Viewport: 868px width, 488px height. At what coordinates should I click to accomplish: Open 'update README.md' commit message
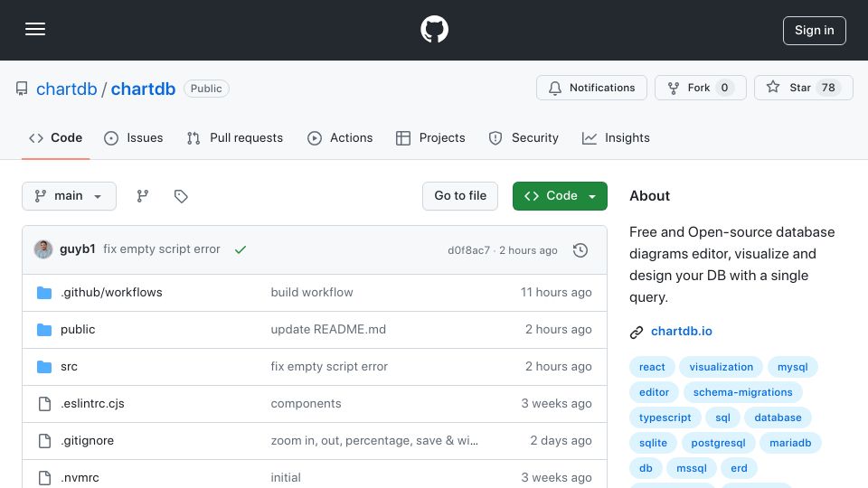point(328,329)
